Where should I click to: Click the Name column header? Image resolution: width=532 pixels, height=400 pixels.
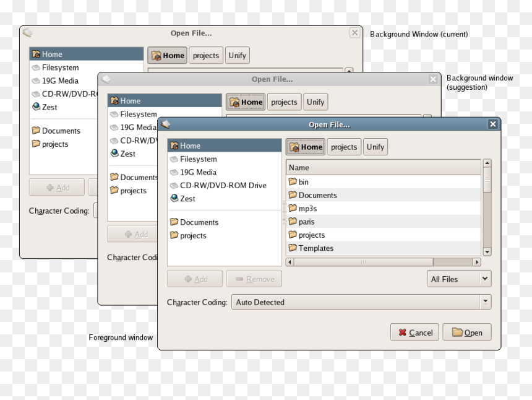coord(384,168)
